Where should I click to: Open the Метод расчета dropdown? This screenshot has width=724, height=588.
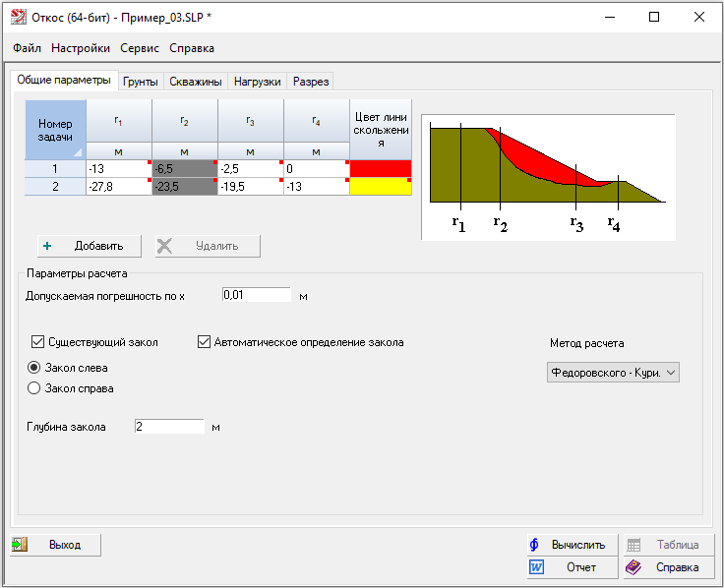tap(613, 373)
